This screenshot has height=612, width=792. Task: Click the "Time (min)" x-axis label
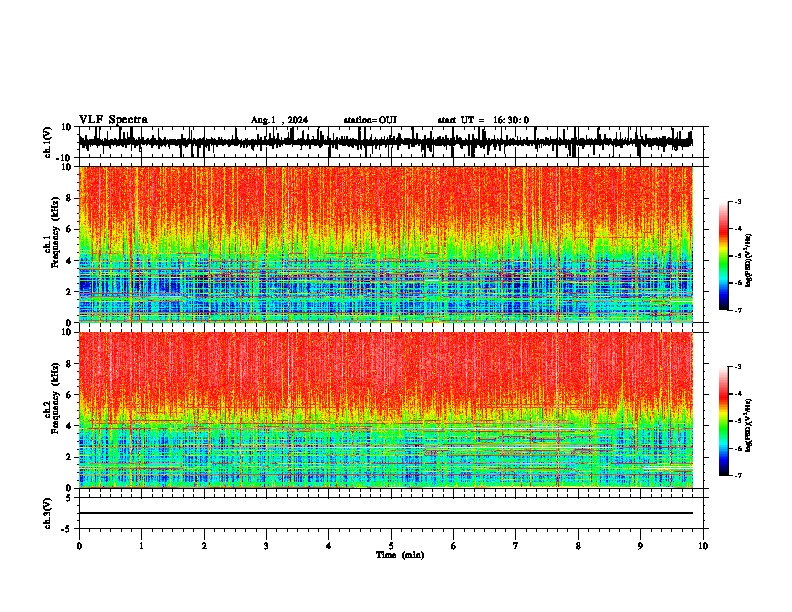400,555
